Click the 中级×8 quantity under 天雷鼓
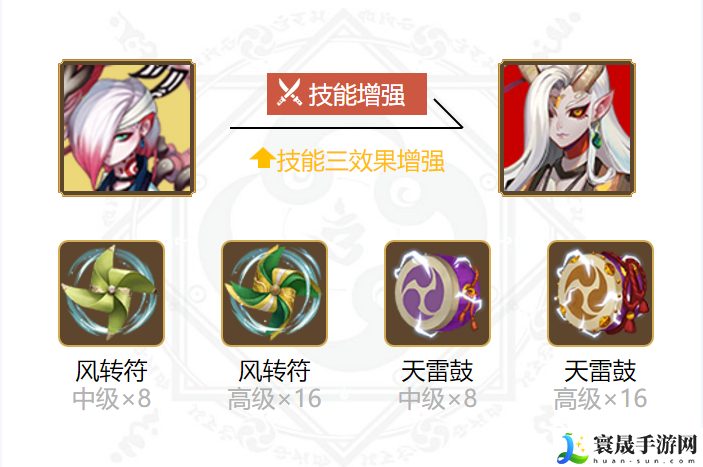Image resolution: width=703 pixels, height=467 pixels. pos(437,398)
